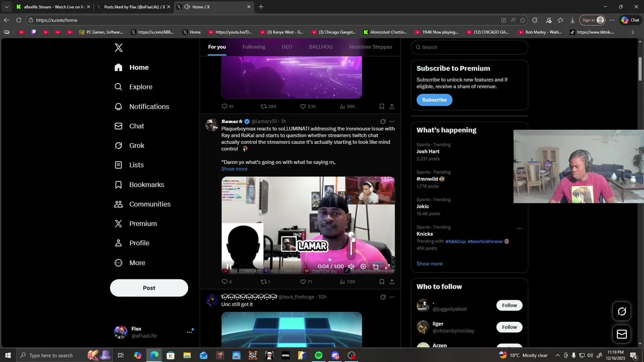The image size is (644, 362).
Task: Open Knicks trend more options dots
Action: 519,228
